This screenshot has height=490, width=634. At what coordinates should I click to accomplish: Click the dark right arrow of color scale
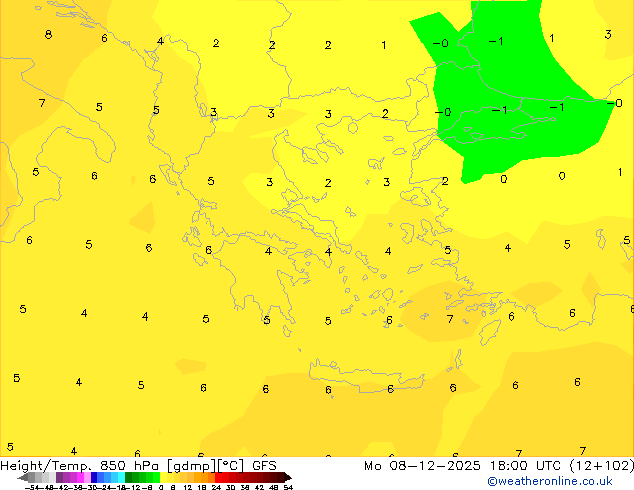click(x=288, y=477)
